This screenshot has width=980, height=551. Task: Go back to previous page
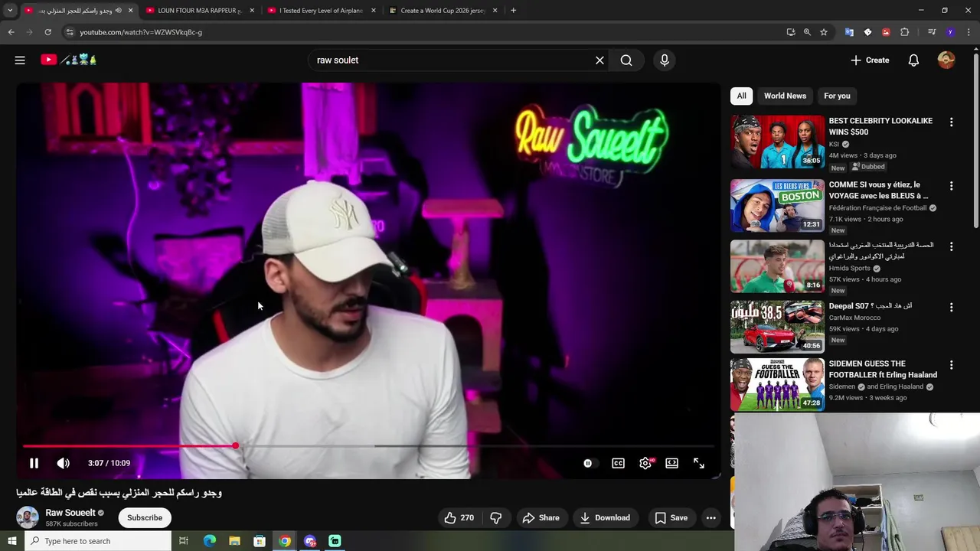(x=11, y=32)
